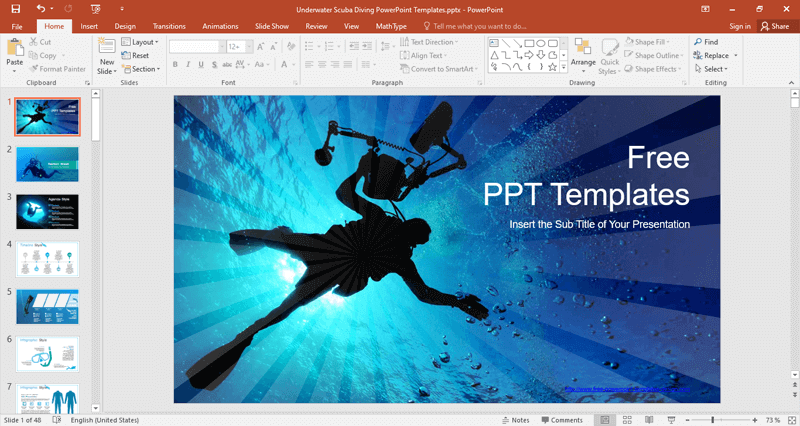
Task: Increase list indent level icon
Action: coord(367,46)
